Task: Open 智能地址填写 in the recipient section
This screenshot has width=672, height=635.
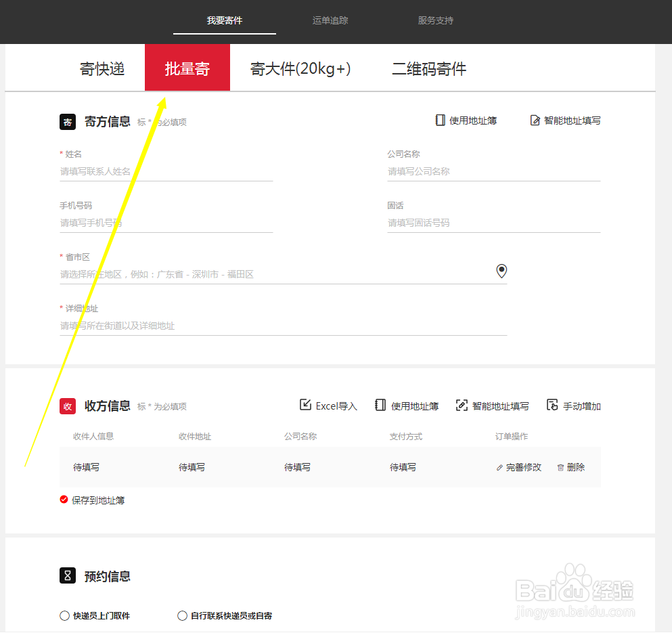Action: pyautogui.click(x=460, y=405)
